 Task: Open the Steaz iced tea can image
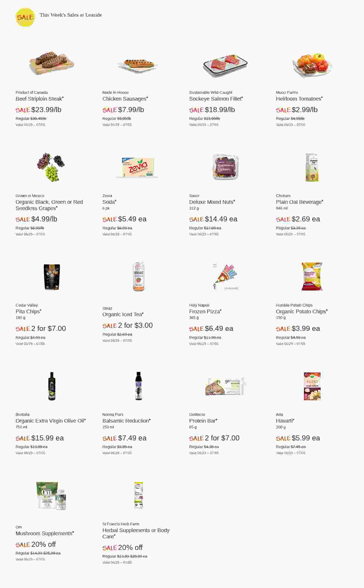[138, 277]
